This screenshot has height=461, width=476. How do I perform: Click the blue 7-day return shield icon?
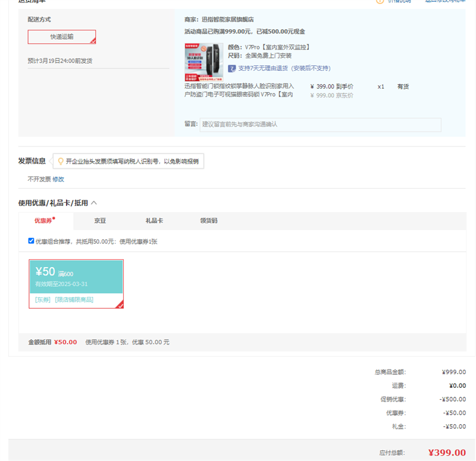232,68
